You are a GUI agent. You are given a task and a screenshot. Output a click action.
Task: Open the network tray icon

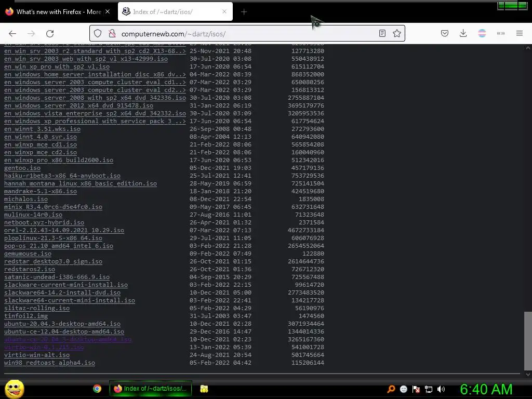pos(429,389)
